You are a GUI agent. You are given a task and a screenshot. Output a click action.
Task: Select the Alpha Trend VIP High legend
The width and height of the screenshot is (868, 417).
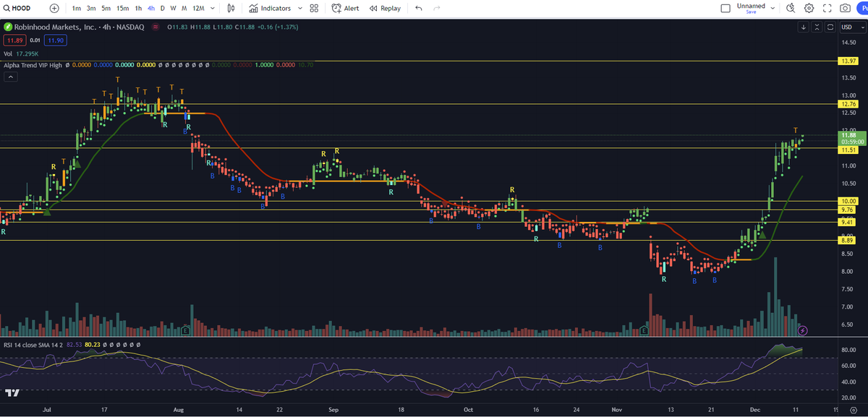click(33, 65)
